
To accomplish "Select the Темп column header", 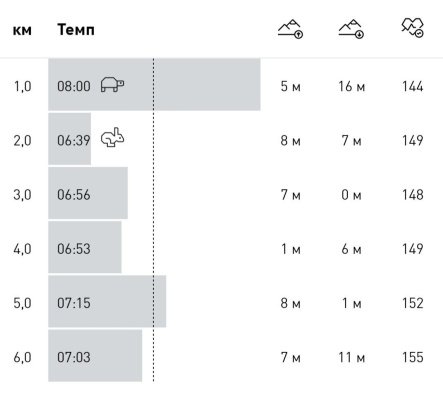I will click(x=76, y=30).
